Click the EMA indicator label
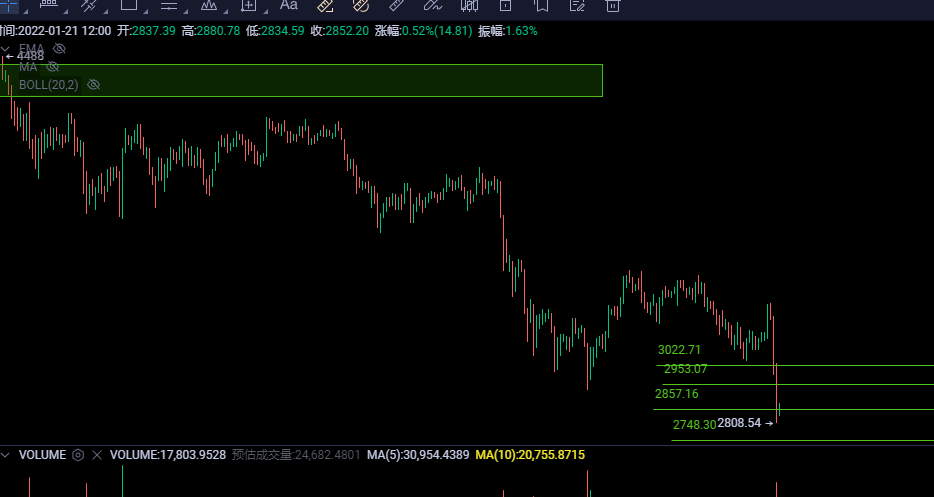The image size is (934, 497). 32,48
